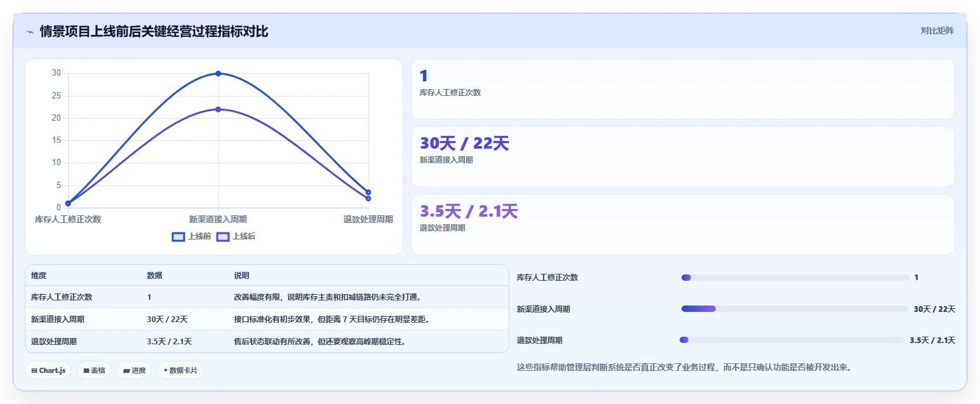Click chart x-axis label 新渠道接入周期

pos(218,219)
